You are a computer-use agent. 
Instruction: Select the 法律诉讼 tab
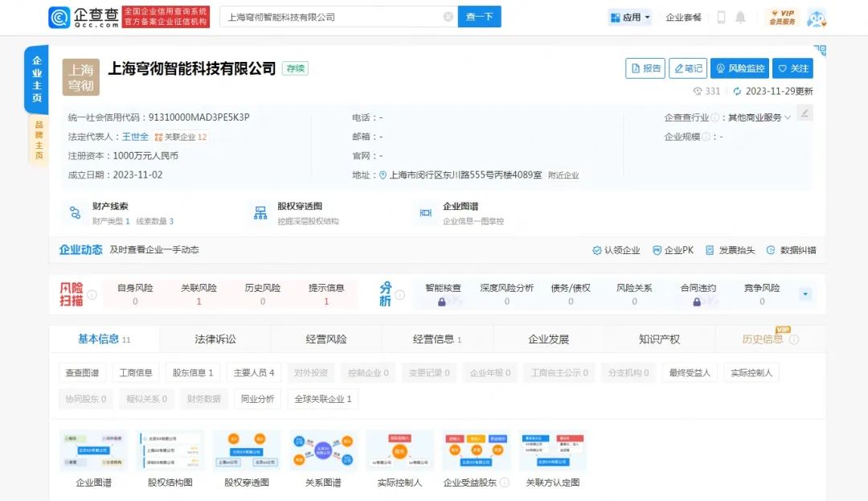(215, 339)
